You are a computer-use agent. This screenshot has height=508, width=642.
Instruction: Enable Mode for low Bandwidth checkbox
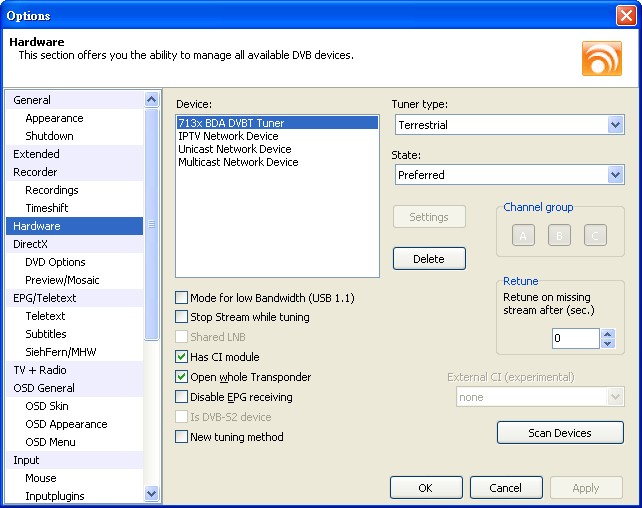pos(182,298)
